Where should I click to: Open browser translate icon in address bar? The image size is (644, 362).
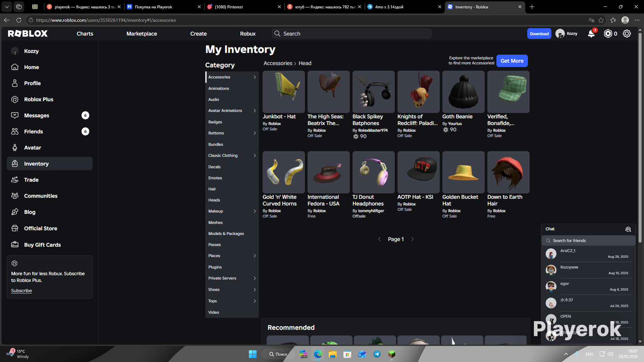pos(591,20)
